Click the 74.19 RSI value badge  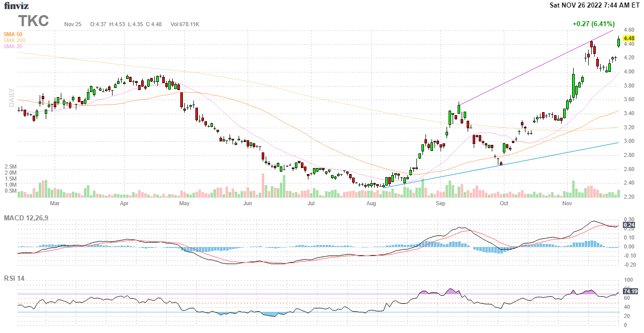[x=630, y=291]
